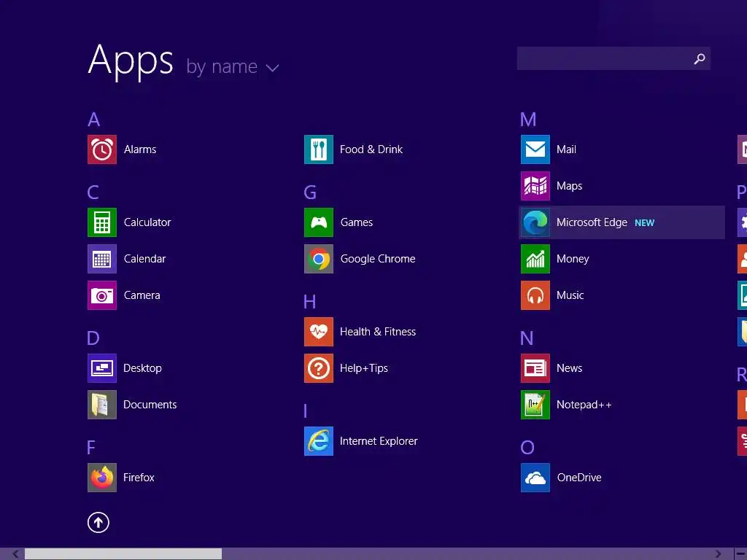Open Google Chrome icon

click(319, 259)
